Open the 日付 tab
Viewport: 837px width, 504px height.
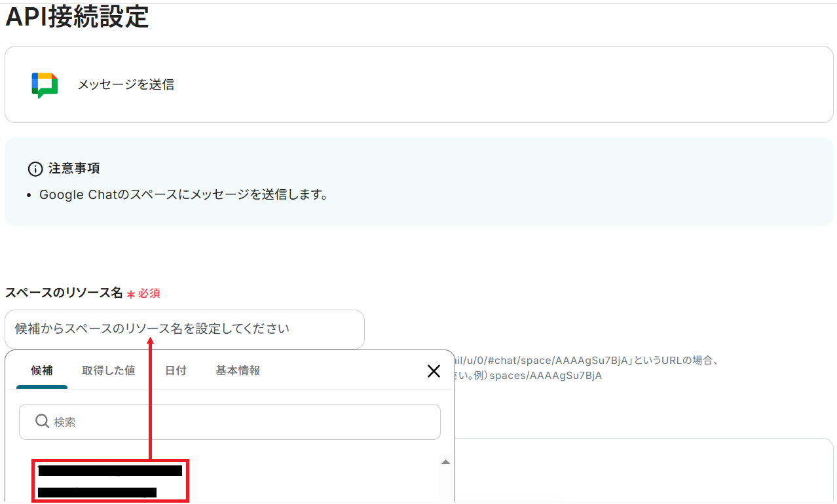[176, 370]
